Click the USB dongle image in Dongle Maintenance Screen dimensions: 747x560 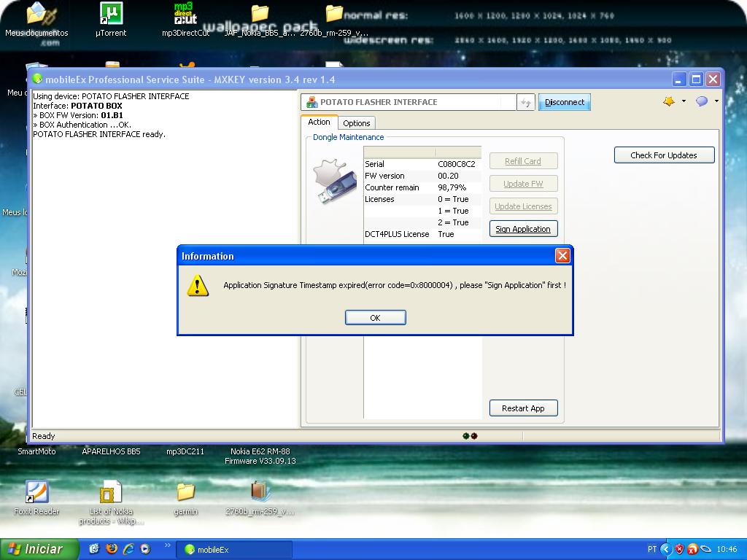coord(334,182)
